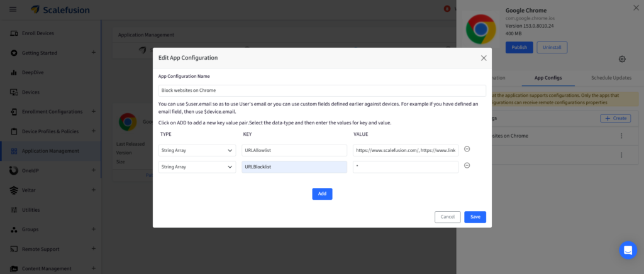Open the type dropdown for URLBlocklist row

point(197,167)
